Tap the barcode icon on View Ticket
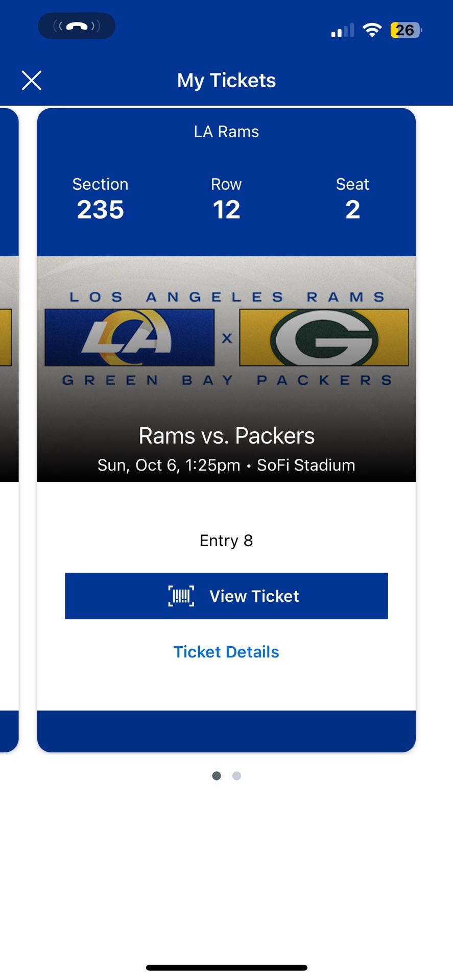This screenshot has height=980, width=453. [x=181, y=596]
